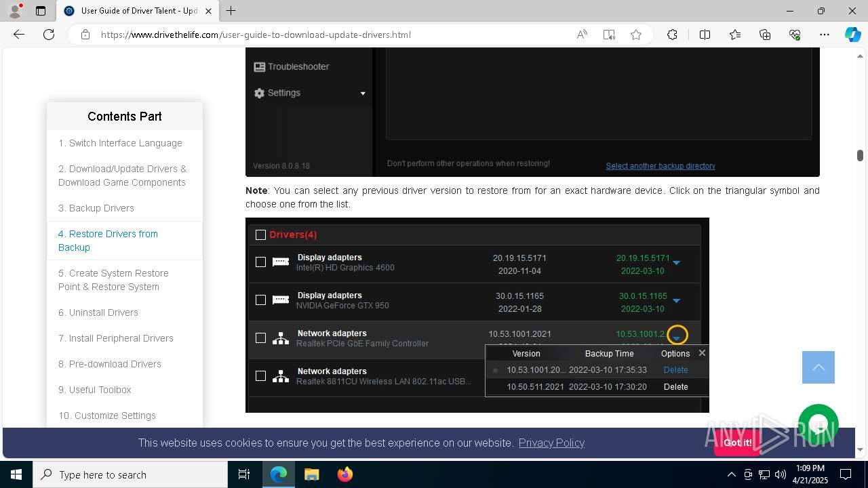Check the Realtek PCIe GbE Family Controller box
The width and height of the screenshot is (868, 488).
pyautogui.click(x=260, y=338)
